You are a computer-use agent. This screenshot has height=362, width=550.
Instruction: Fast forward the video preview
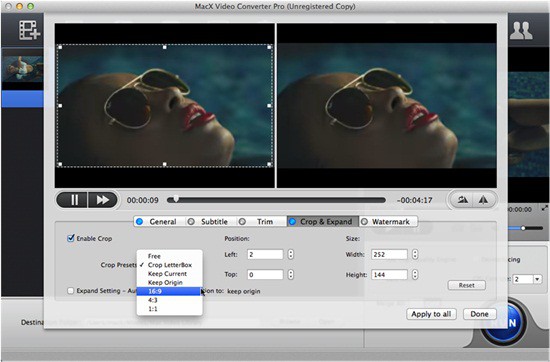coord(102,200)
